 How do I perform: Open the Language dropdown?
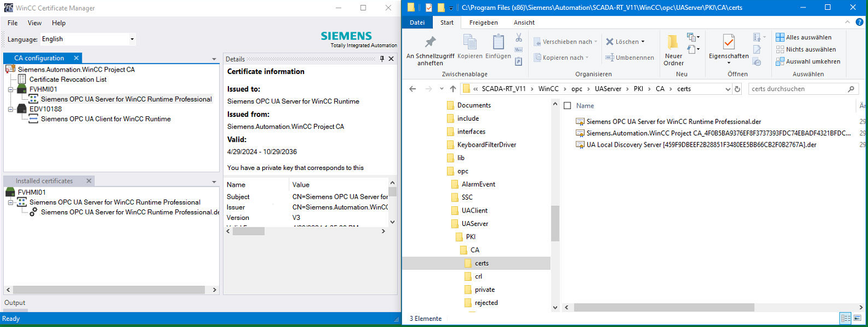coord(132,39)
